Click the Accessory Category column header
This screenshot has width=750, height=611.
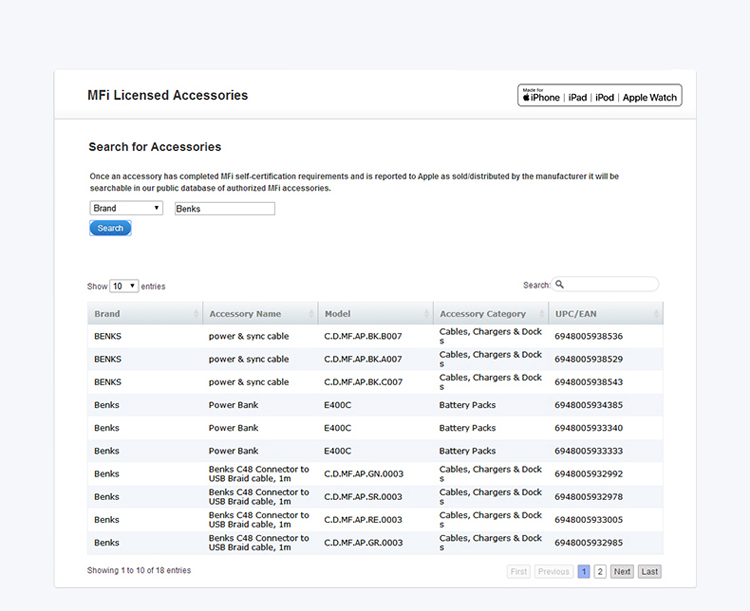[x=491, y=314]
